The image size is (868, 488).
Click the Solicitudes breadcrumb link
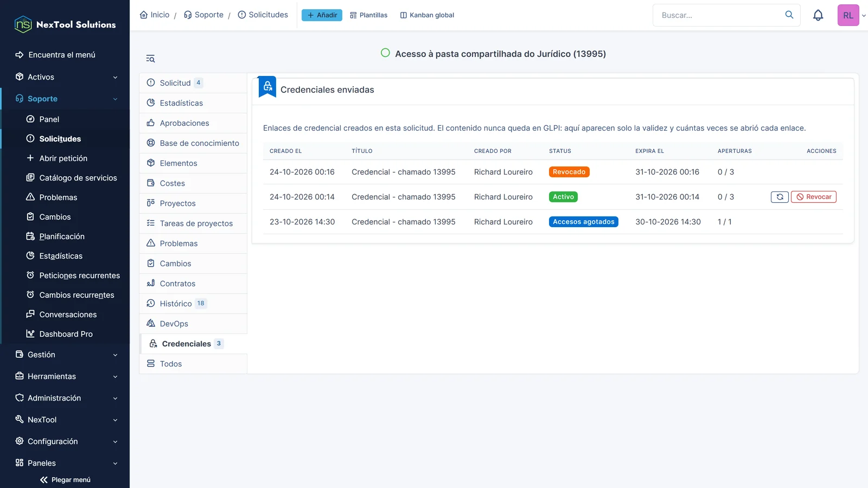263,15
